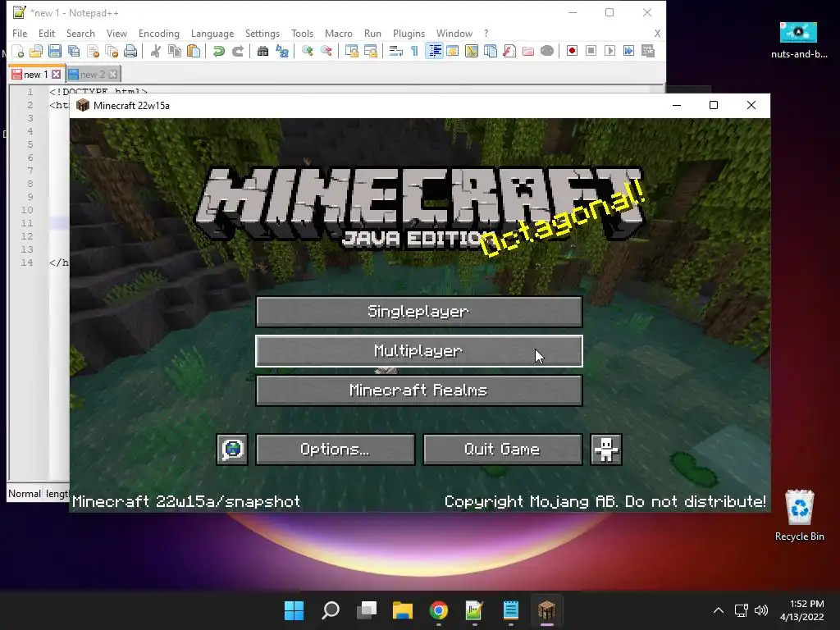Paste using the clipboard toolbar icon
This screenshot has height=630, width=840.
click(x=194, y=51)
